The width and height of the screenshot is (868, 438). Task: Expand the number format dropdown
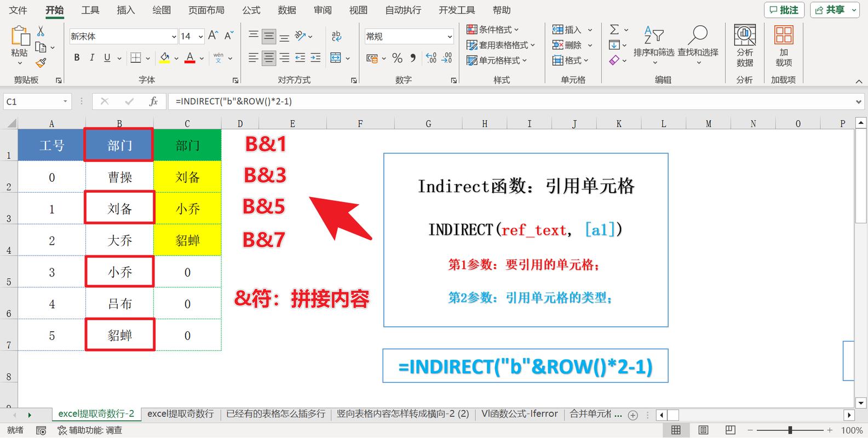tap(450, 37)
